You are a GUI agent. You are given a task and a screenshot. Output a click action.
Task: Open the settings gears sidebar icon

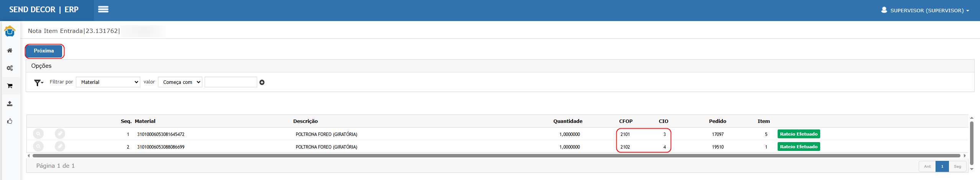point(10,68)
